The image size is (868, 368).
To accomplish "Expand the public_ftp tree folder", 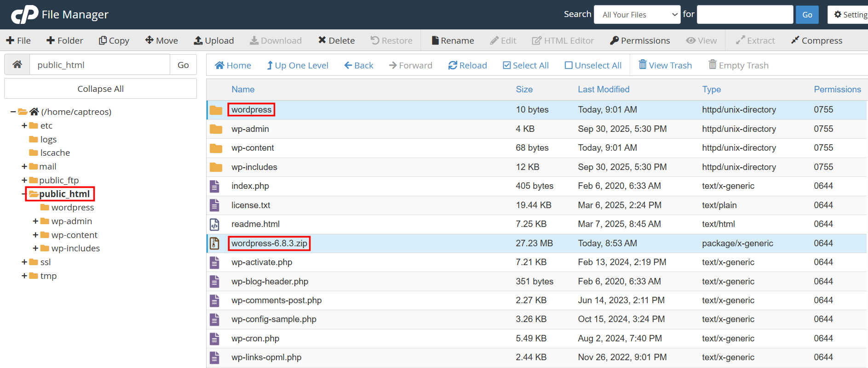I will pyautogui.click(x=24, y=180).
